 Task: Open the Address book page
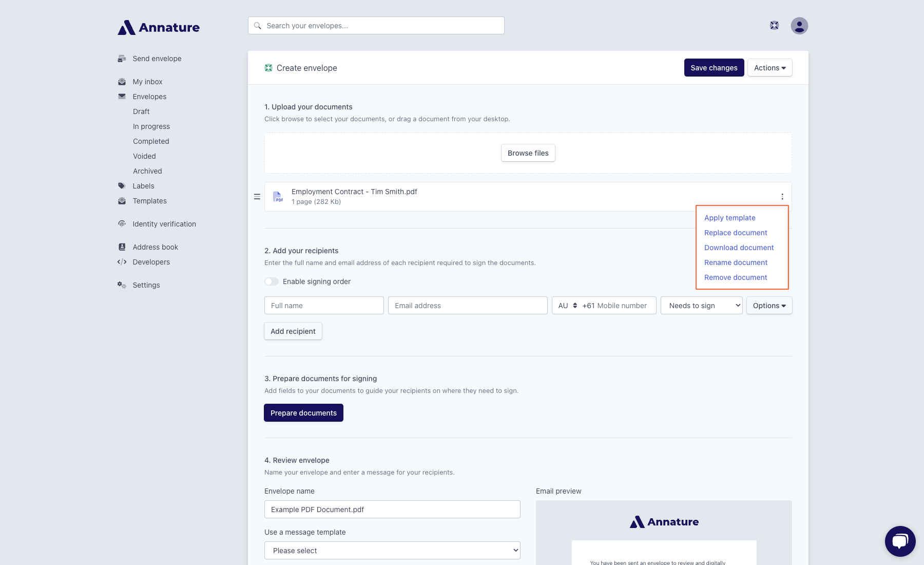coord(156,247)
